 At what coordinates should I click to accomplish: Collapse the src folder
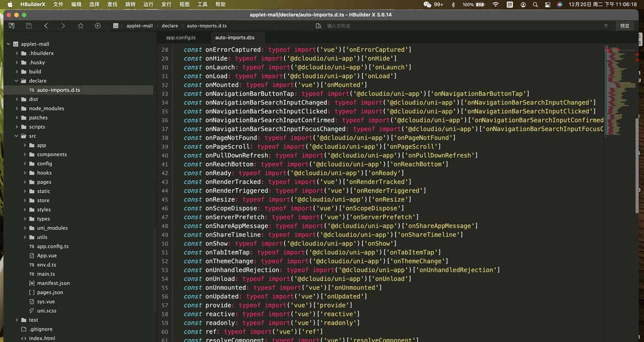point(17,136)
